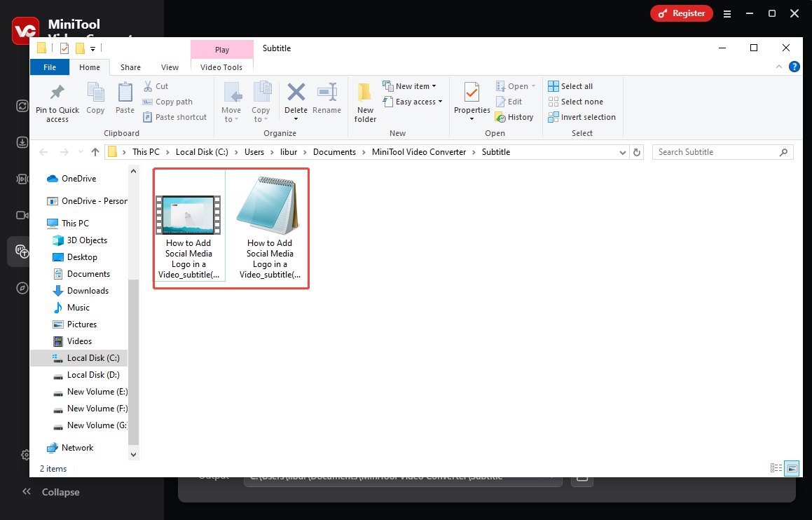Image resolution: width=812 pixels, height=520 pixels.
Task: Click MiniTool Video Converter breadcrumb
Action: click(x=419, y=152)
